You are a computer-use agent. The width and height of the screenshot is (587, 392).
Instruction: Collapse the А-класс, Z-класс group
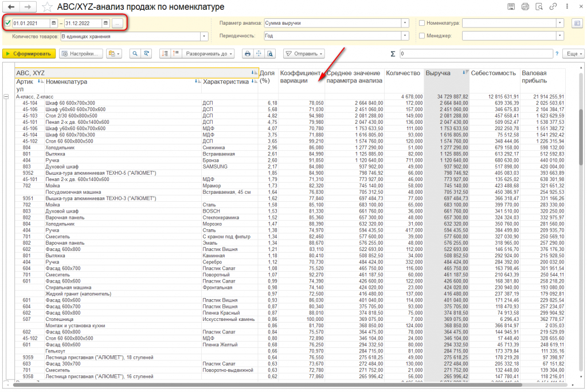6,97
